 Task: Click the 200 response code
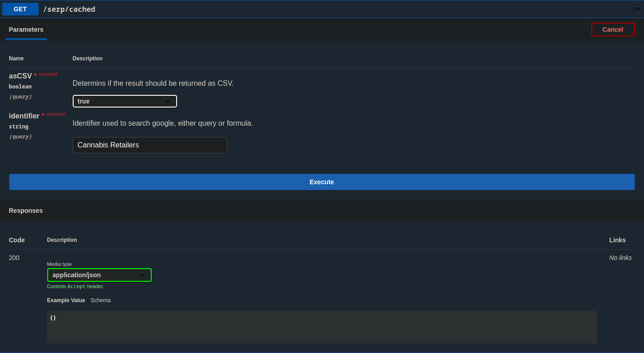(x=14, y=258)
